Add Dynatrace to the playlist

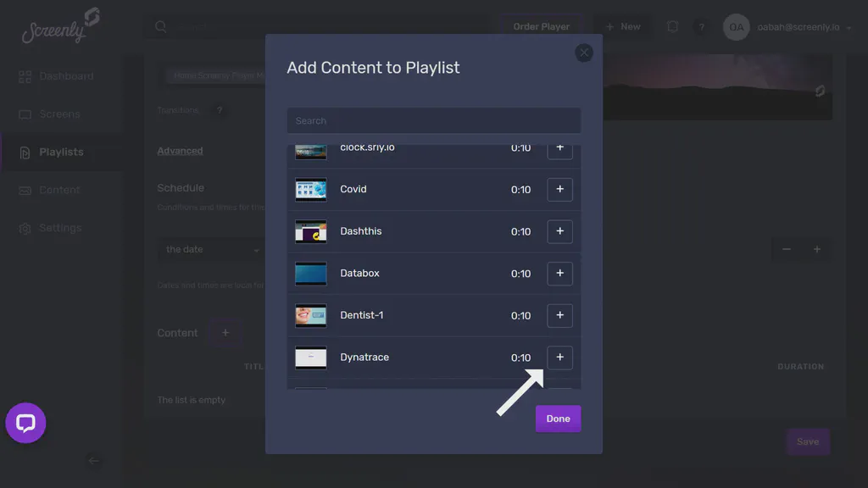(x=559, y=358)
